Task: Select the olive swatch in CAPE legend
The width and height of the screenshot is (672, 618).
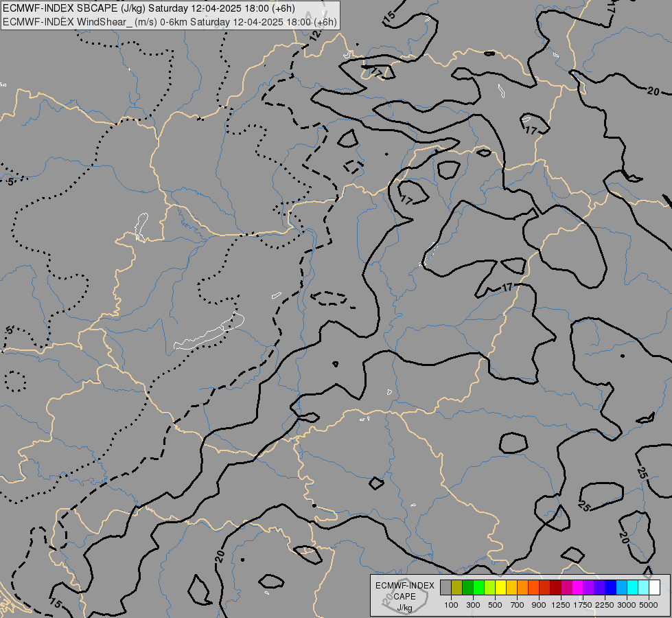Action: click(x=457, y=587)
